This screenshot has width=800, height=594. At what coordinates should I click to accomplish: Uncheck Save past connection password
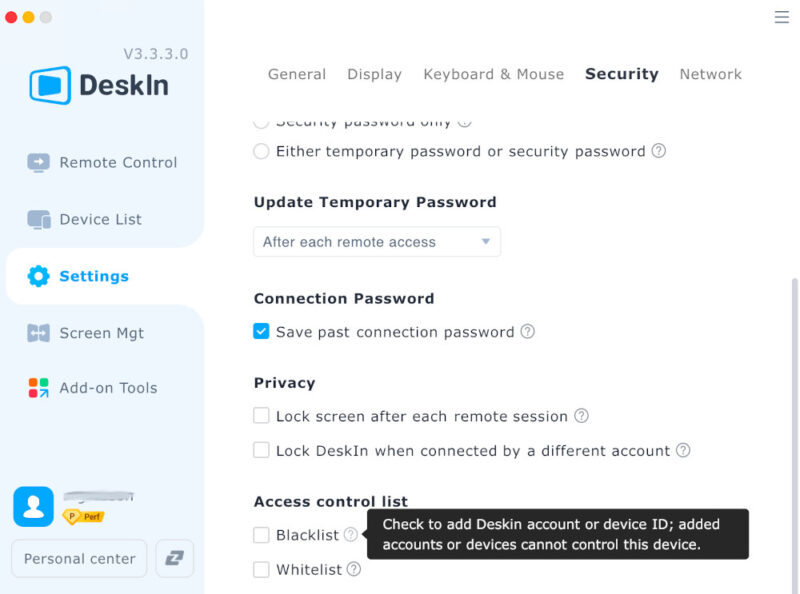pos(261,332)
